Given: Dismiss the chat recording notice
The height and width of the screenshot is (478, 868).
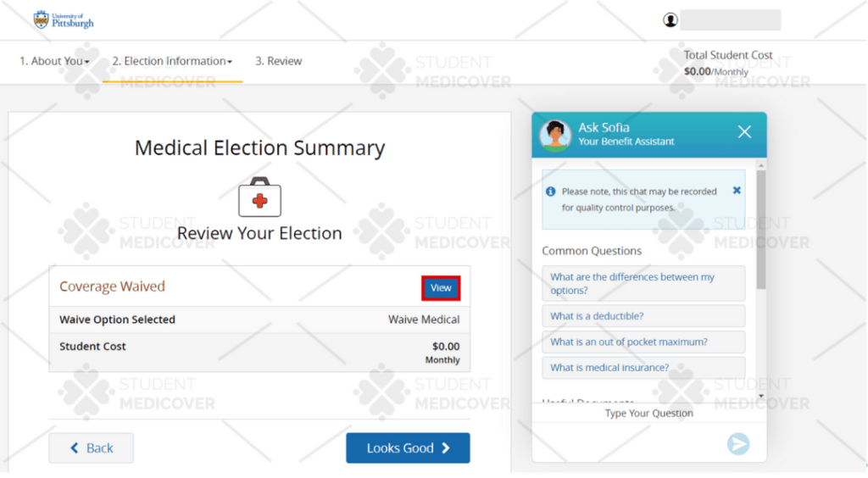Looking at the screenshot, I should [737, 191].
